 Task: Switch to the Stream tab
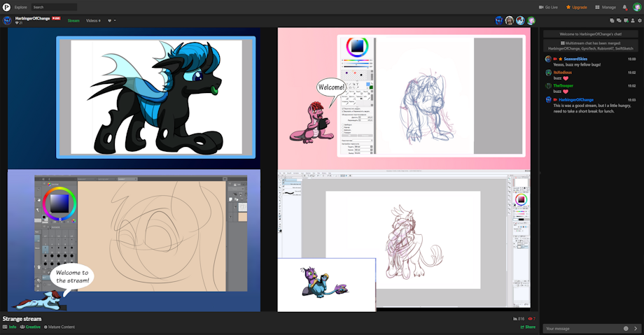click(73, 20)
